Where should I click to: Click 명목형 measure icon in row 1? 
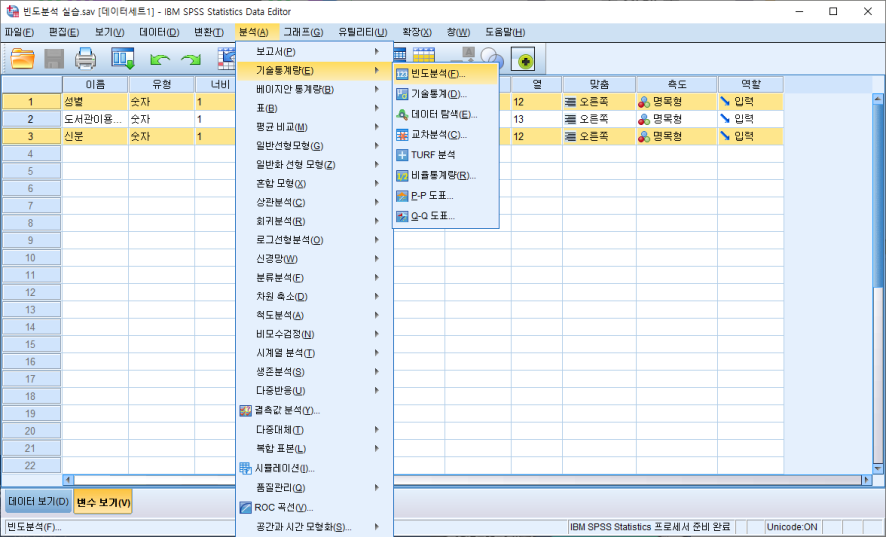pyautogui.click(x=644, y=102)
